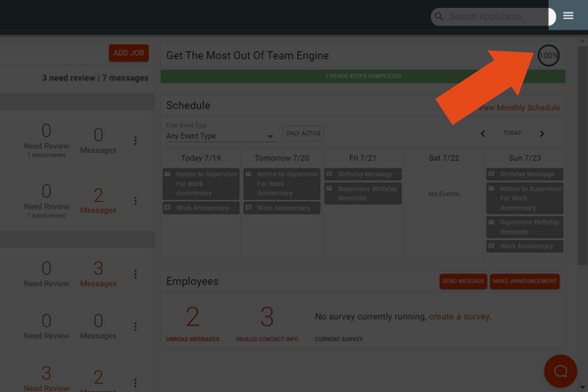Open Fri 7/21 Birthday Message event
This screenshot has width=588, height=392.
[363, 174]
